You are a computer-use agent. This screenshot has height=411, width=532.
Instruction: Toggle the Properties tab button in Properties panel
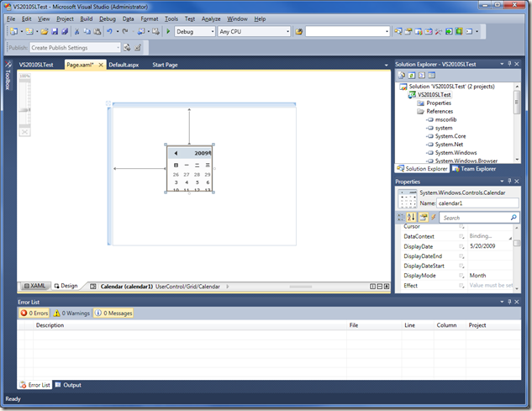(423, 217)
